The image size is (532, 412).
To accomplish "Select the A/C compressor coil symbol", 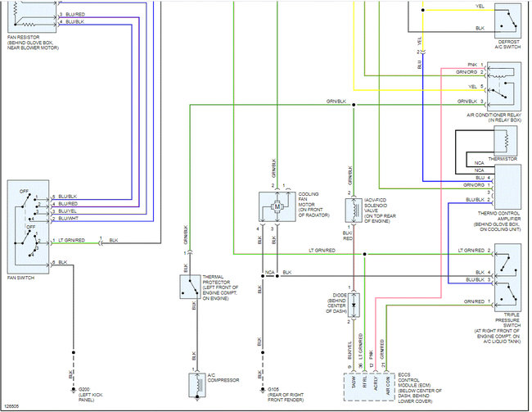I will [x=197, y=385].
